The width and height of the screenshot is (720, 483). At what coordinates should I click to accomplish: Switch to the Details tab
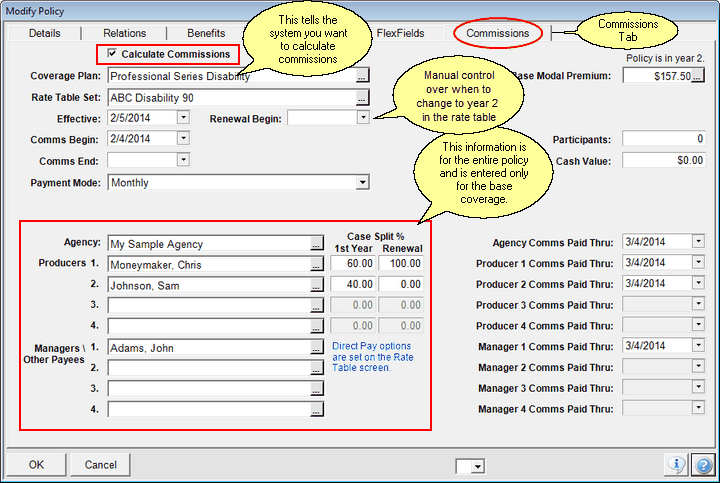click(44, 33)
